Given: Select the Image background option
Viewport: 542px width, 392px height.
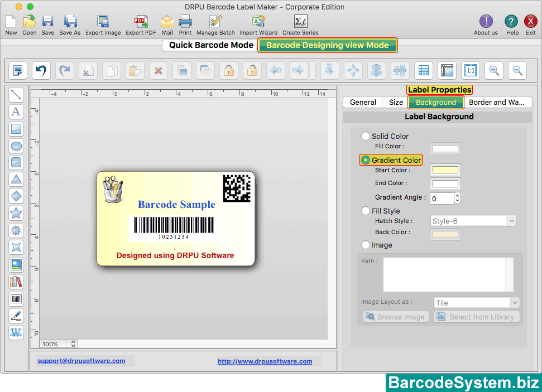Looking at the screenshot, I should click(366, 245).
